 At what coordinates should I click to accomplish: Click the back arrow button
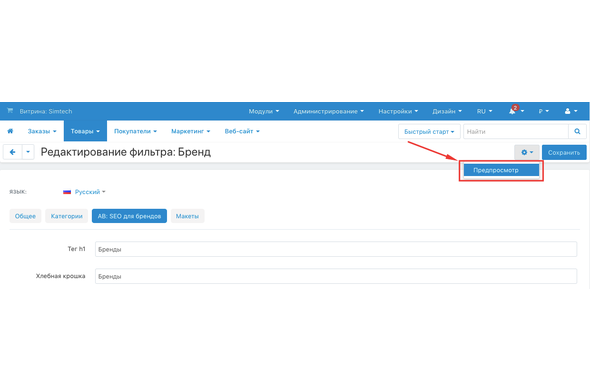12,152
